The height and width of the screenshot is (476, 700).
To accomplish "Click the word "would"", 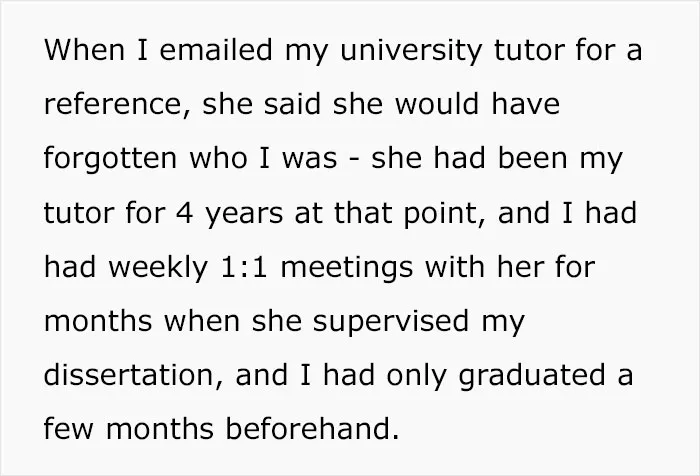I will pos(438,103).
